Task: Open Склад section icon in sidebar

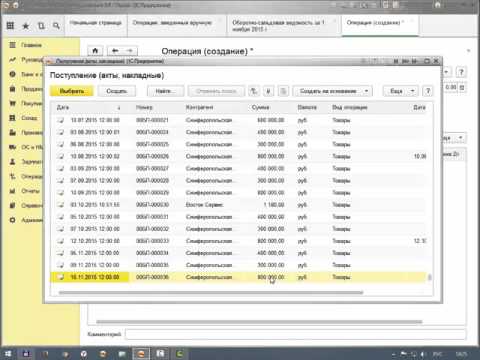Action: point(13,118)
